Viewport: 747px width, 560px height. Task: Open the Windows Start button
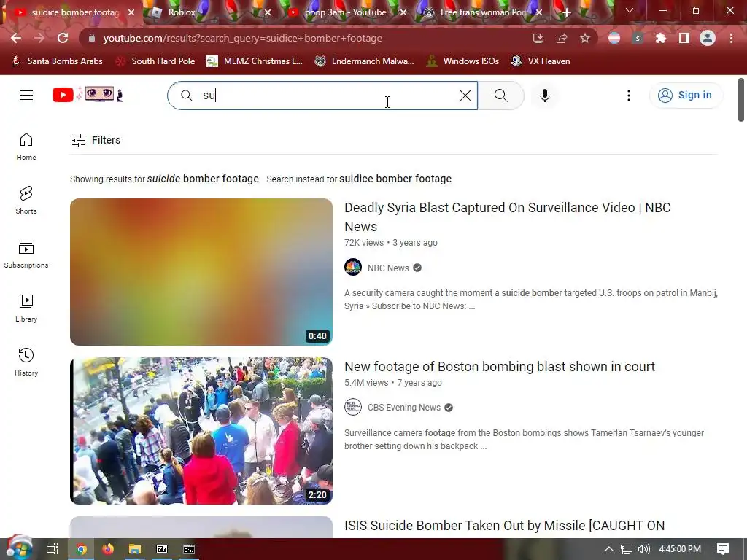18,548
